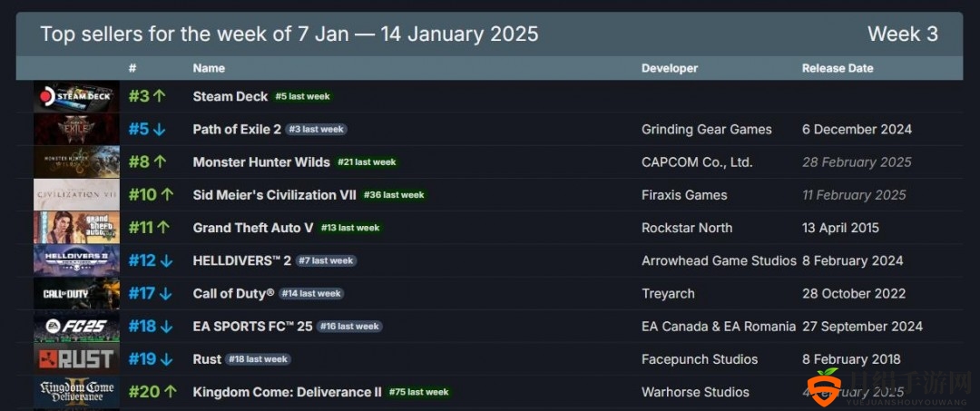980x411 pixels.
Task: Sort by the Developer column header
Action: [670, 68]
